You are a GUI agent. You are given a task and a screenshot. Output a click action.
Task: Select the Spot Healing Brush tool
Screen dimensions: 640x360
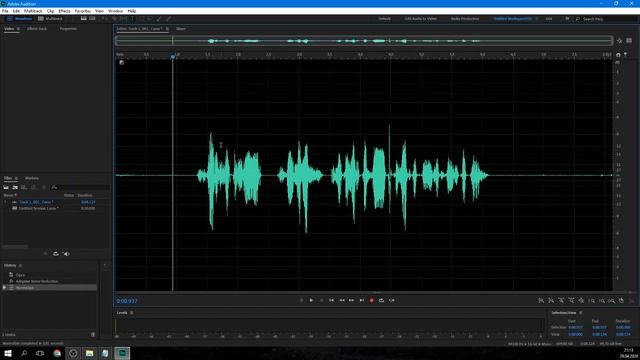(x=168, y=19)
